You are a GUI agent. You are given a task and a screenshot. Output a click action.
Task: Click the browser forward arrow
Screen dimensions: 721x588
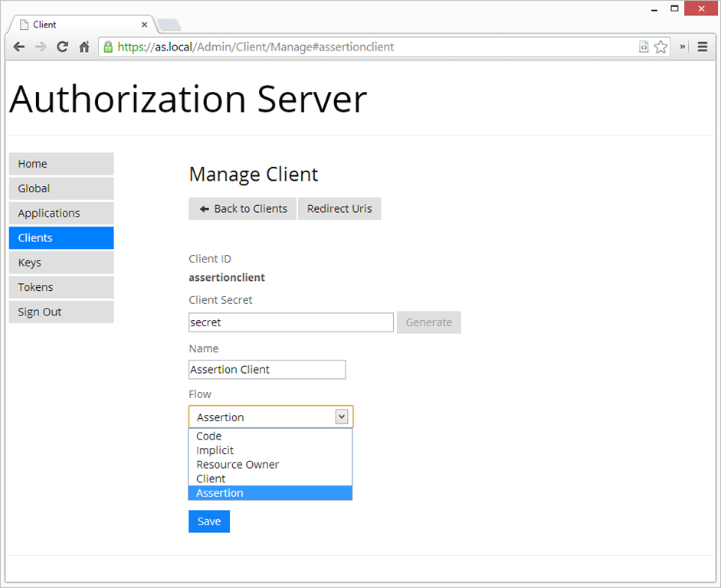41,47
